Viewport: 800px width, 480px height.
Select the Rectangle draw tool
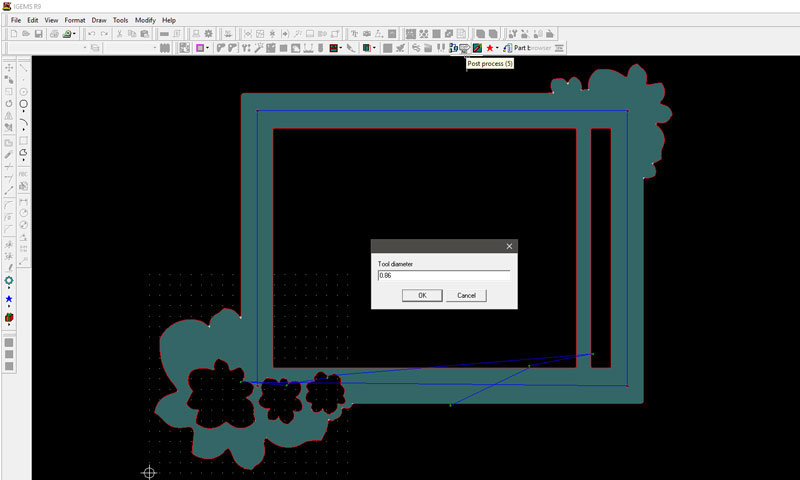tap(23, 140)
